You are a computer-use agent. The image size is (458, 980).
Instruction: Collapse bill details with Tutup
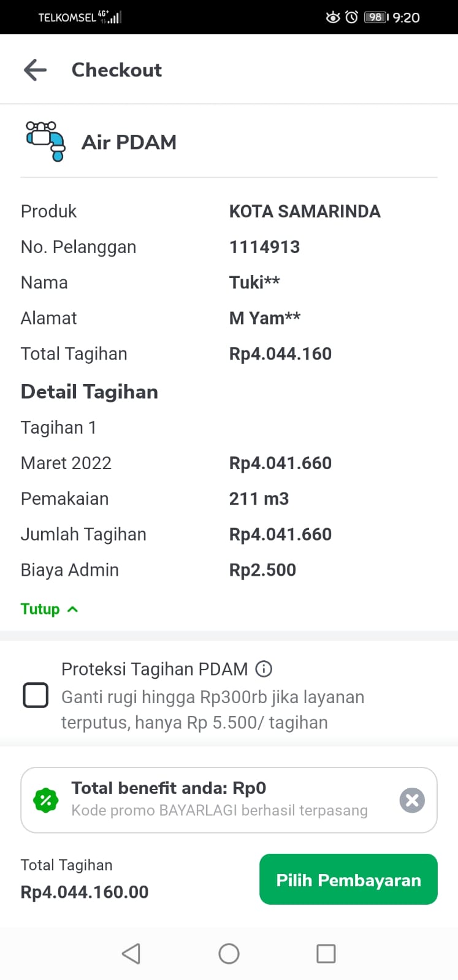coord(40,609)
